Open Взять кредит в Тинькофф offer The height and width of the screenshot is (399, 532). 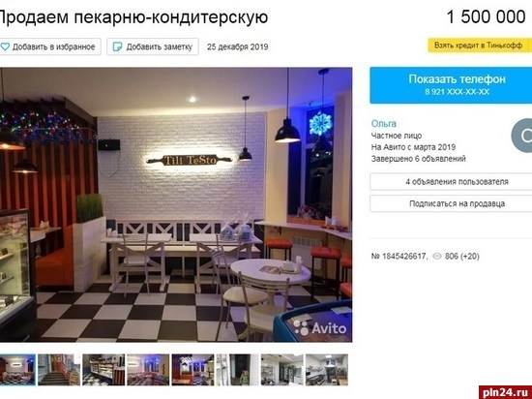click(x=480, y=46)
